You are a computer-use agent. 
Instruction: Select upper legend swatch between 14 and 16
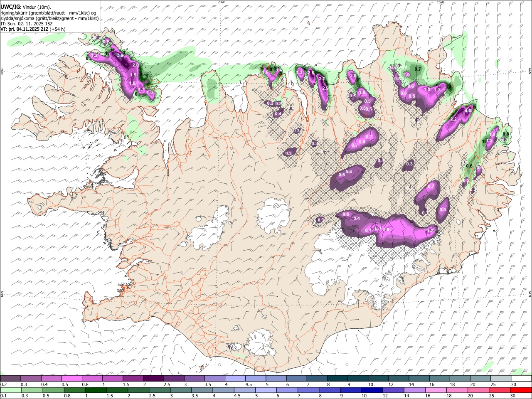(x=419, y=378)
